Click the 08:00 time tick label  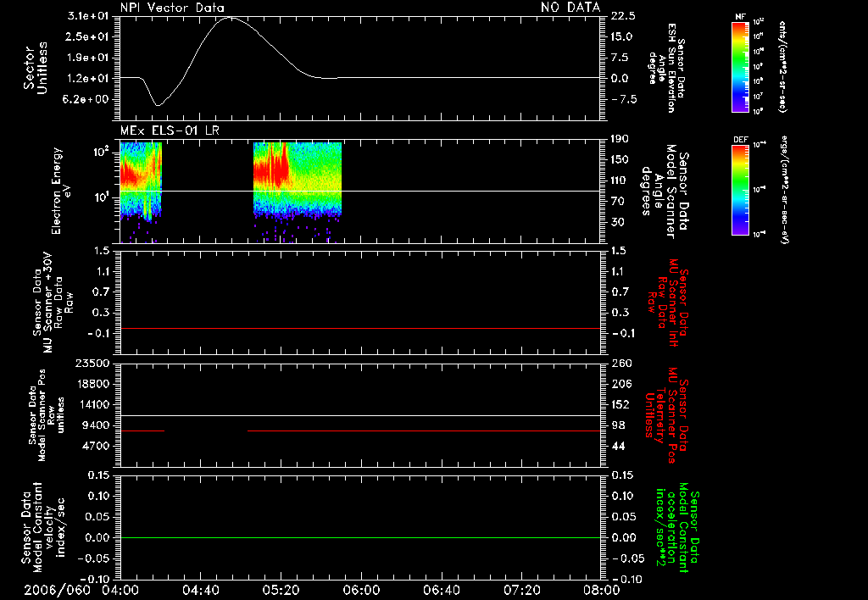click(601, 591)
